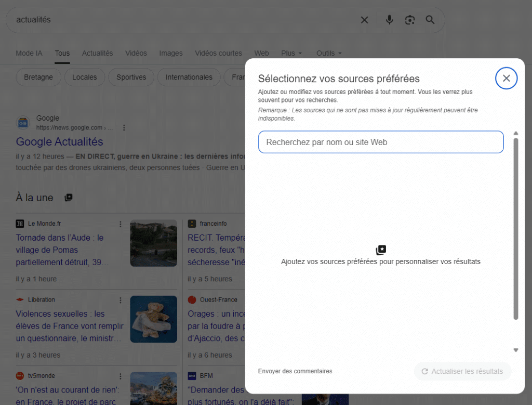Click the Le Monde.fr source icon
This screenshot has width=532, height=405.
[x=20, y=224]
